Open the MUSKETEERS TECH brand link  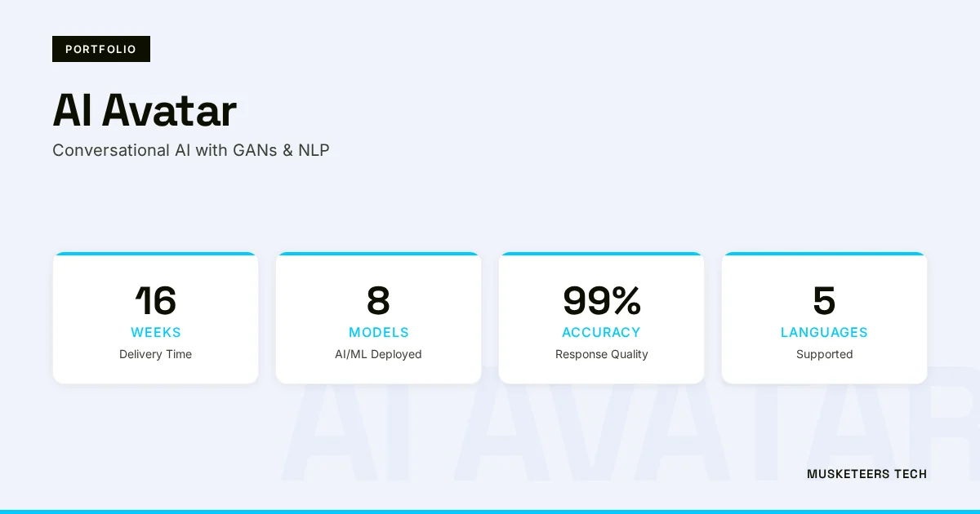[x=866, y=474]
